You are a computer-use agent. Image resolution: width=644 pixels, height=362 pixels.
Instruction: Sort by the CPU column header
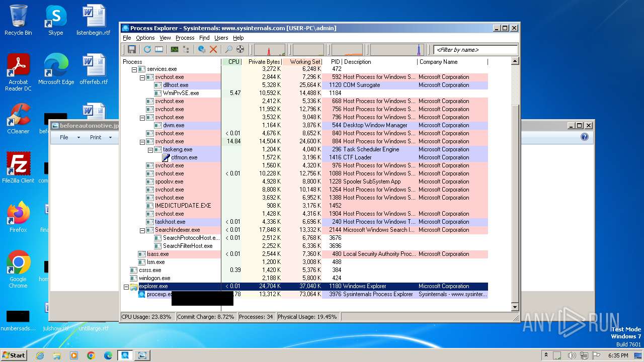pos(231,62)
